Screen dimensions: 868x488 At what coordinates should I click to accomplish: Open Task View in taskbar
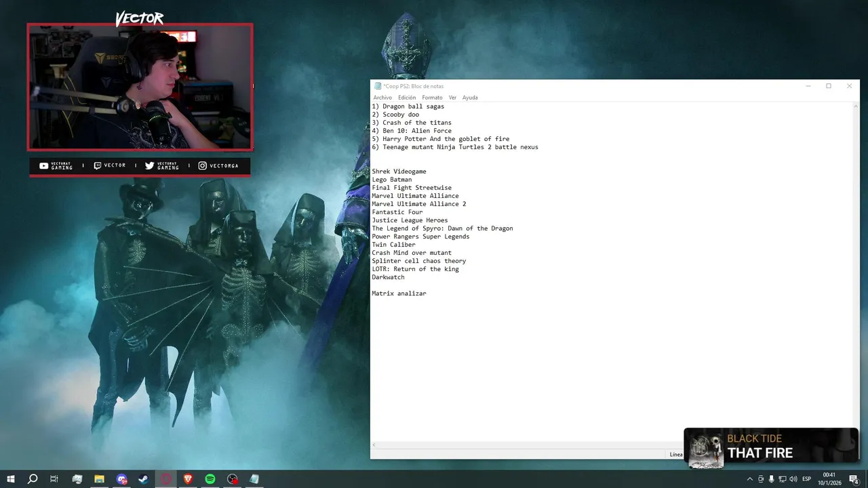pos(54,479)
